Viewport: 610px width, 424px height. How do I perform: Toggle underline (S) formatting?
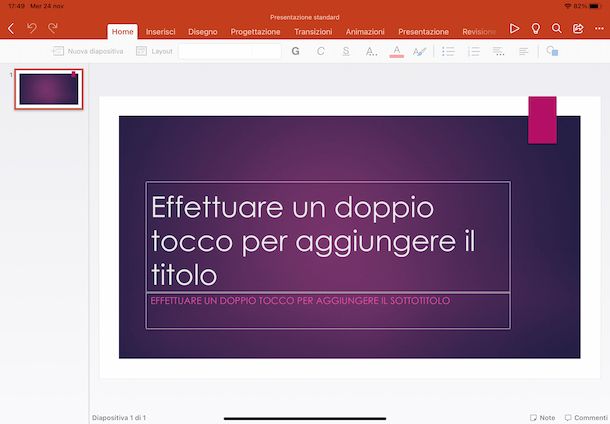click(x=346, y=51)
